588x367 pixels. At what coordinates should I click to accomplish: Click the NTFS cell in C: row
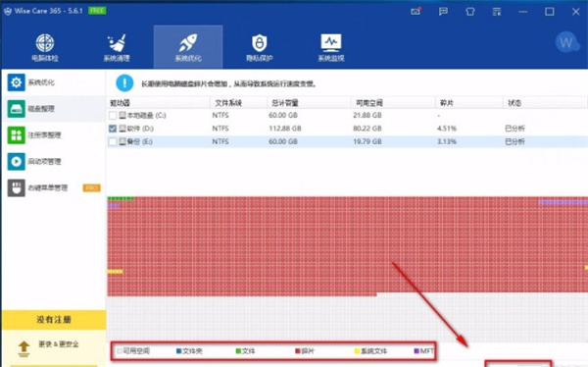pos(220,115)
